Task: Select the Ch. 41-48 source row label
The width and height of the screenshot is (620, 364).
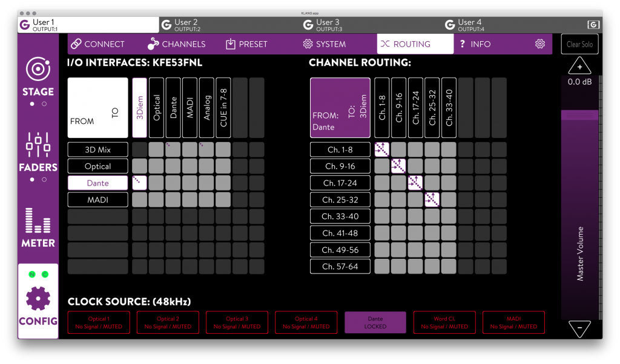Action: [340, 233]
